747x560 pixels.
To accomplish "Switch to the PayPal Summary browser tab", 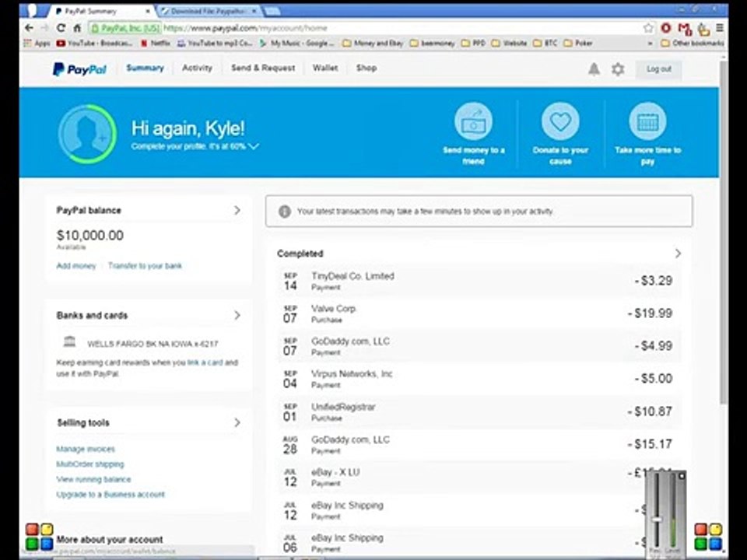I will click(103, 10).
